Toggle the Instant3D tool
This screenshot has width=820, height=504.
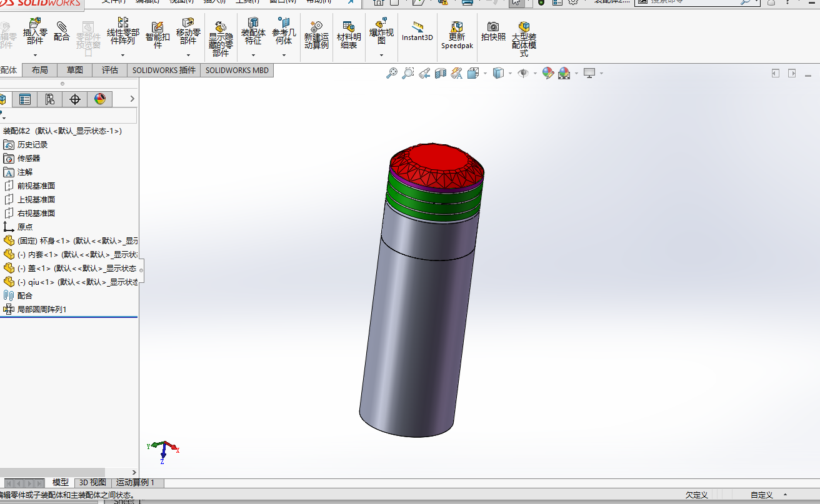[x=417, y=31]
